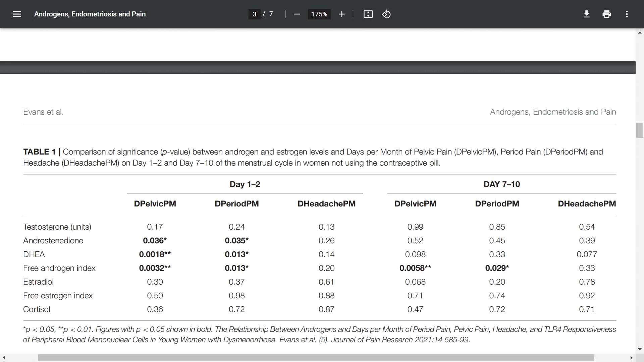Click the 'Free androgen index' row label
Image resolution: width=644 pixels, height=362 pixels.
(x=59, y=268)
